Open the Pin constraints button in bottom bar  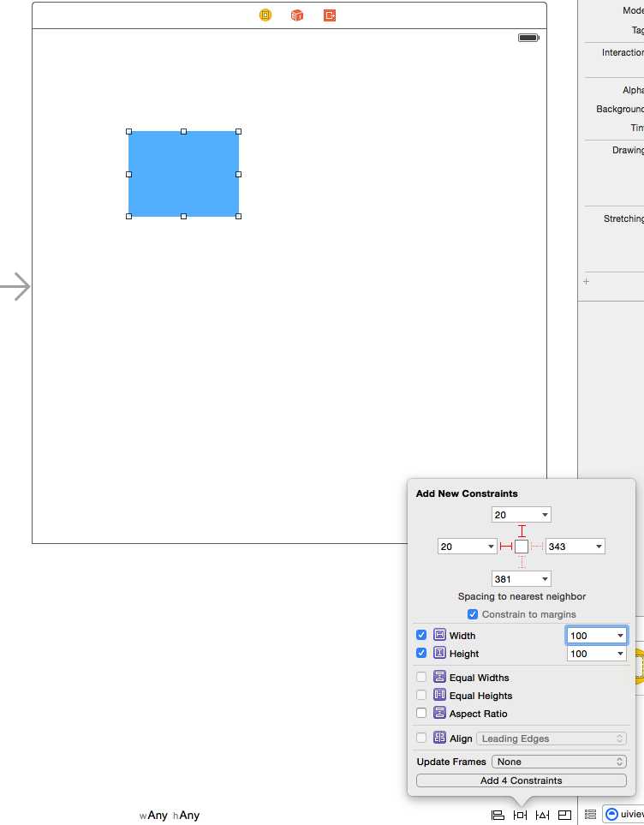tap(521, 815)
